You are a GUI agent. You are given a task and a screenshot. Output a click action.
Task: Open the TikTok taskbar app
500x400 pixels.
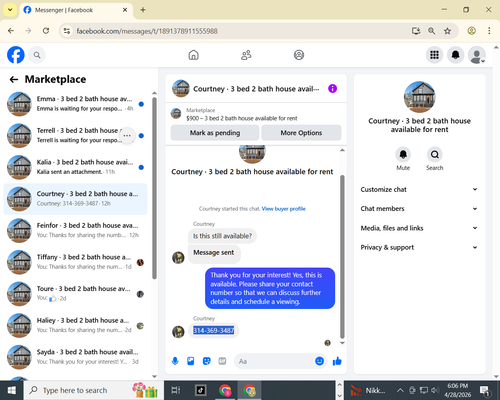tap(200, 390)
